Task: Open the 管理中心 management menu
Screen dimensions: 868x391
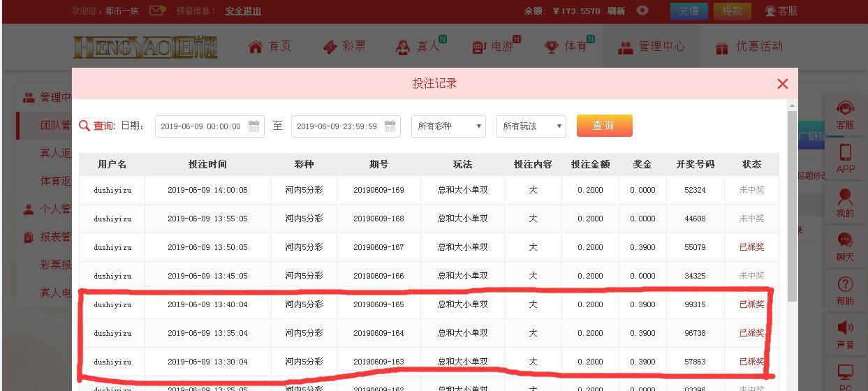Action: (652, 47)
